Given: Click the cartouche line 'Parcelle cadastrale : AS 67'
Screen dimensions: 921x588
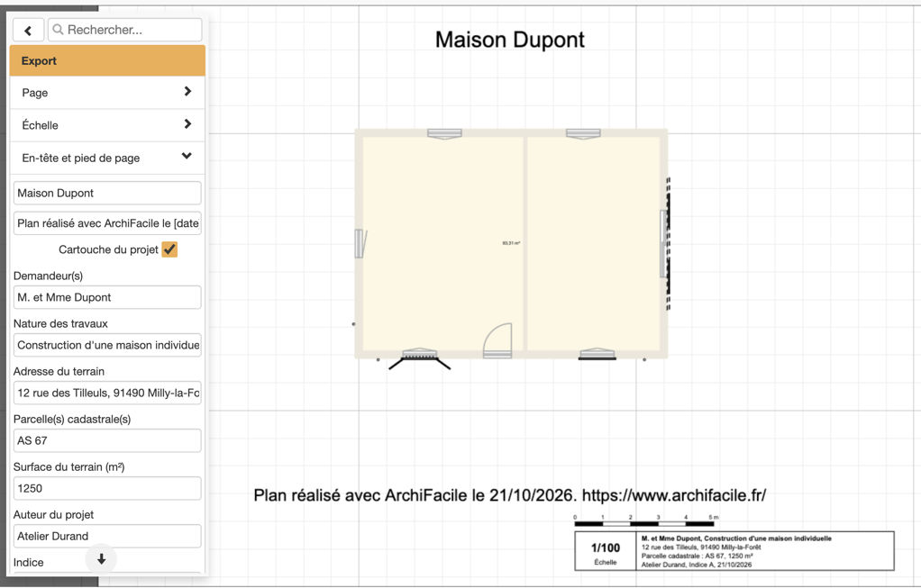Looking at the screenshot, I should (698, 556).
